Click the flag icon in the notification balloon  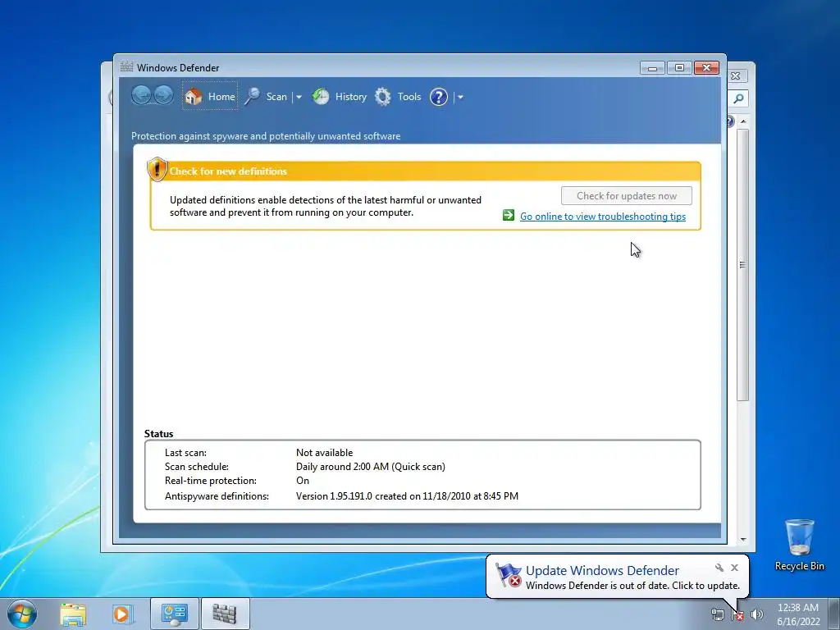508,575
